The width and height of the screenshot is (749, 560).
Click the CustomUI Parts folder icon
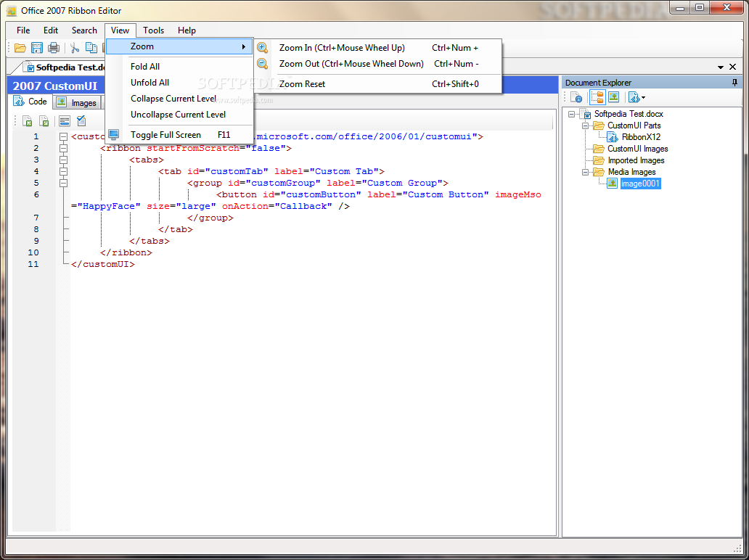599,125
